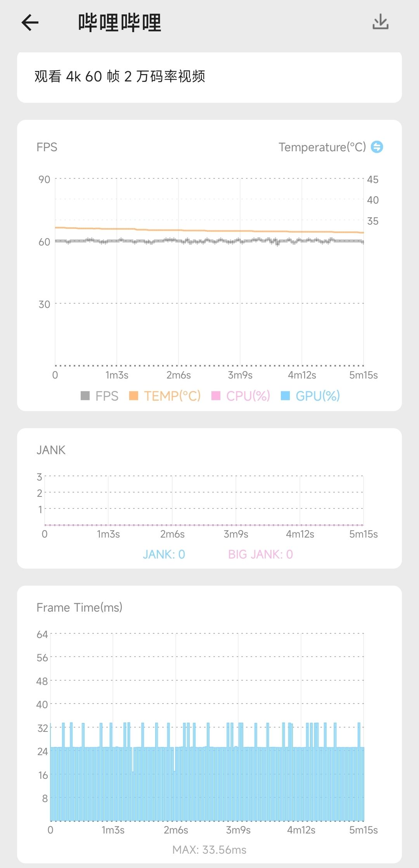The height and width of the screenshot is (868, 419).
Task: Select the blue JANK: 0 label
Action: tap(164, 554)
